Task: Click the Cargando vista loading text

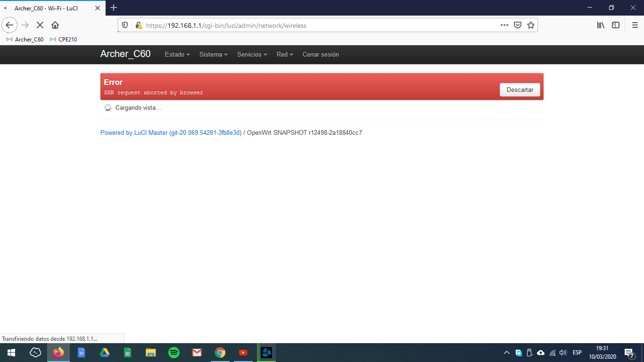Action: click(138, 108)
